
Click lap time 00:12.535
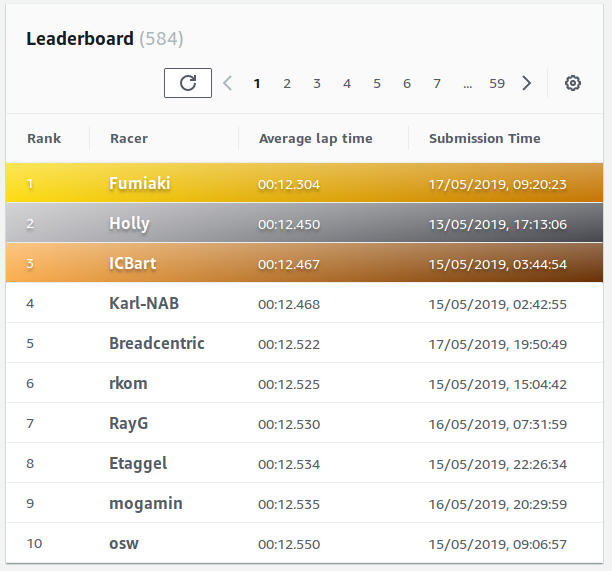(289, 505)
